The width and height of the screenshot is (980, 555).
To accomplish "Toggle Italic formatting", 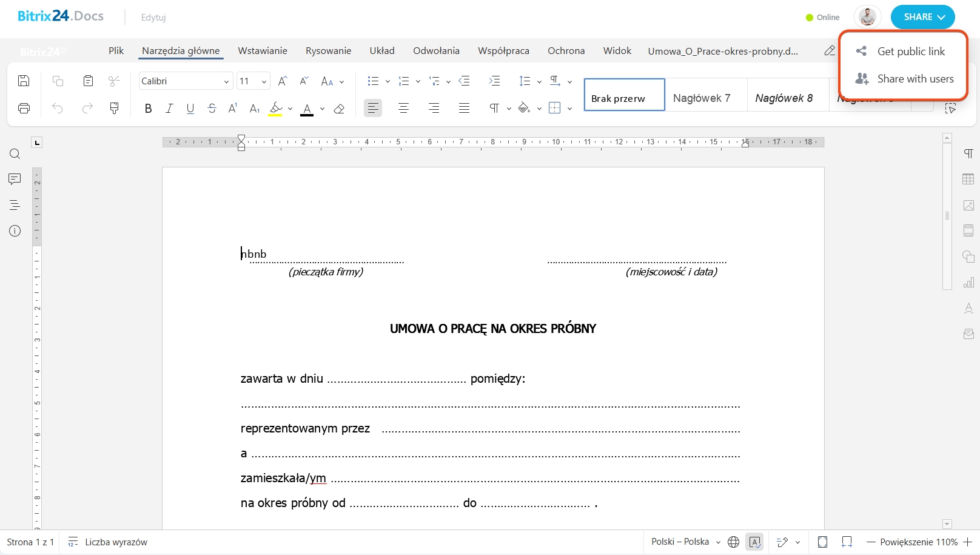I will (x=169, y=109).
